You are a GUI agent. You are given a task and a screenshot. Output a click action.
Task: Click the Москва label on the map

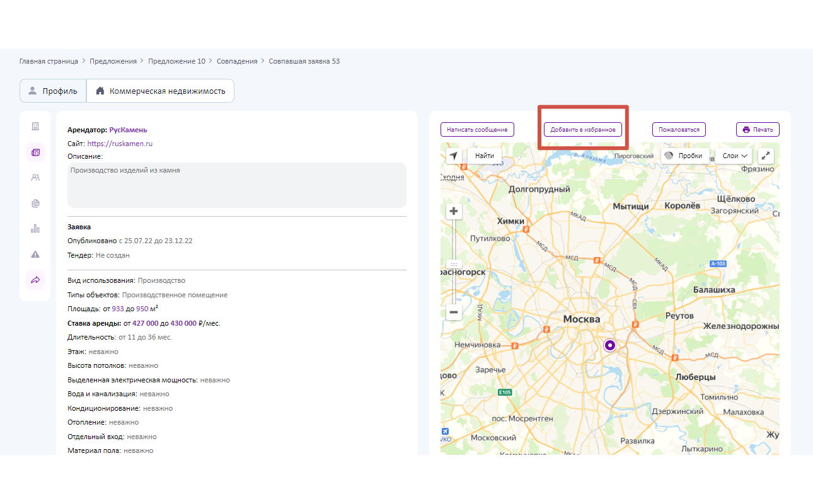point(582,319)
